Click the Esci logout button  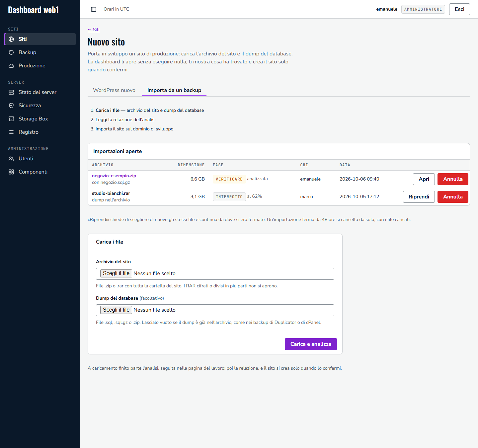point(459,9)
